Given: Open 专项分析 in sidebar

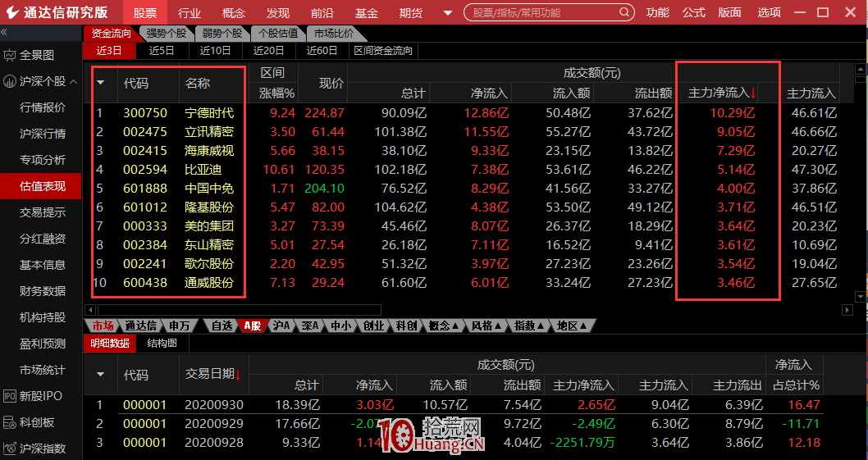Looking at the screenshot, I should pyautogui.click(x=43, y=160).
